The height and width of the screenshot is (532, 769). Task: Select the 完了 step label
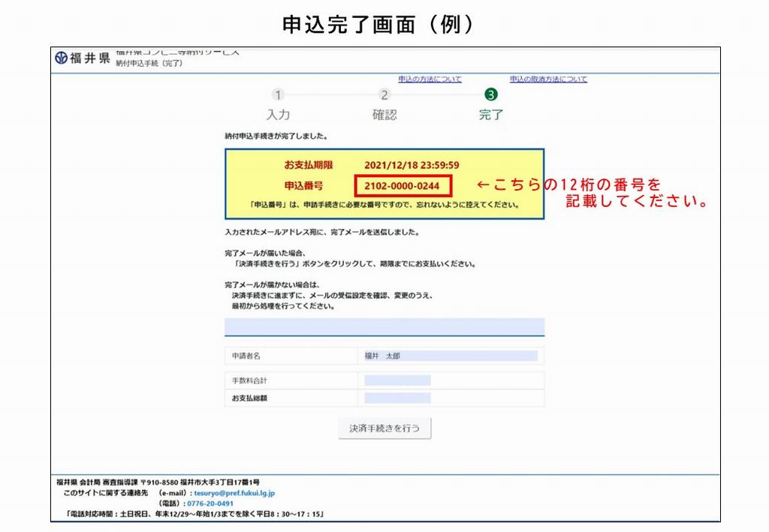[491, 115]
